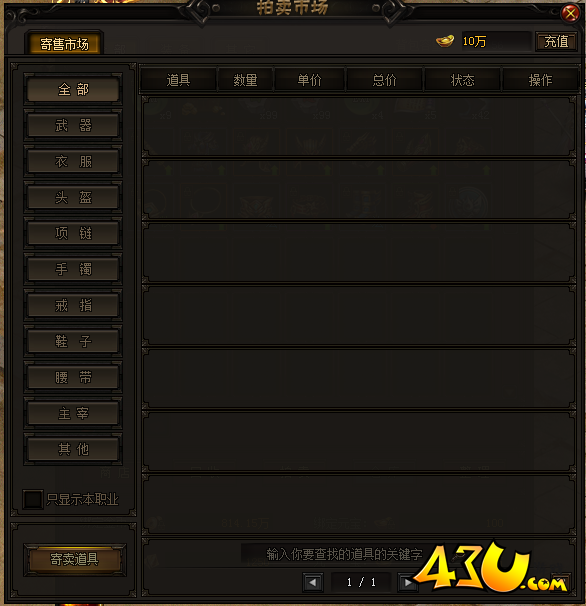Go to next page arrow
Image resolution: width=586 pixels, height=606 pixels.
[407, 582]
